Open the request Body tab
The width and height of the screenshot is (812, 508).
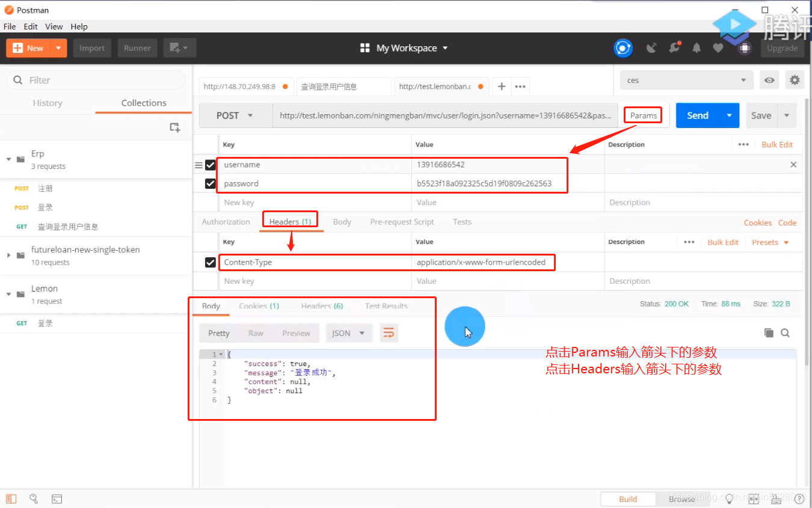tap(342, 222)
